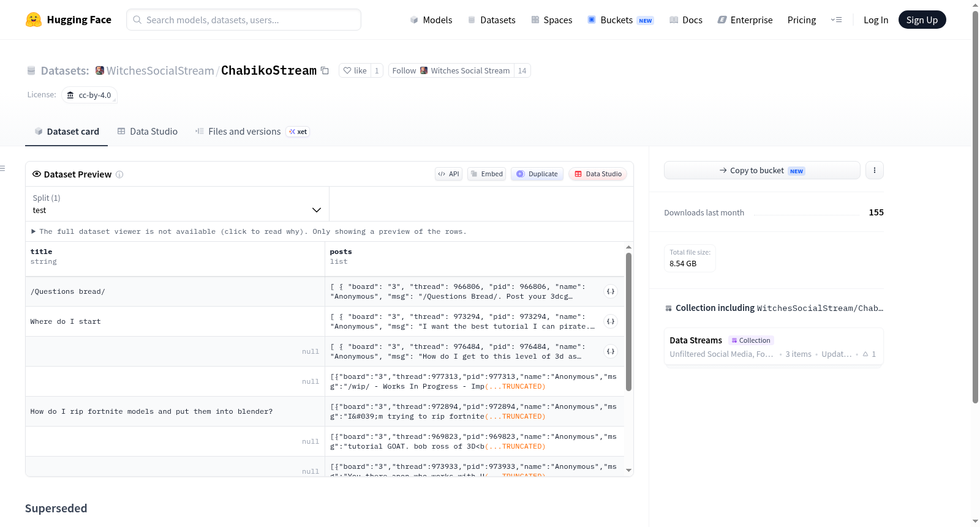Switch to the Data Studio tab

coord(148,132)
